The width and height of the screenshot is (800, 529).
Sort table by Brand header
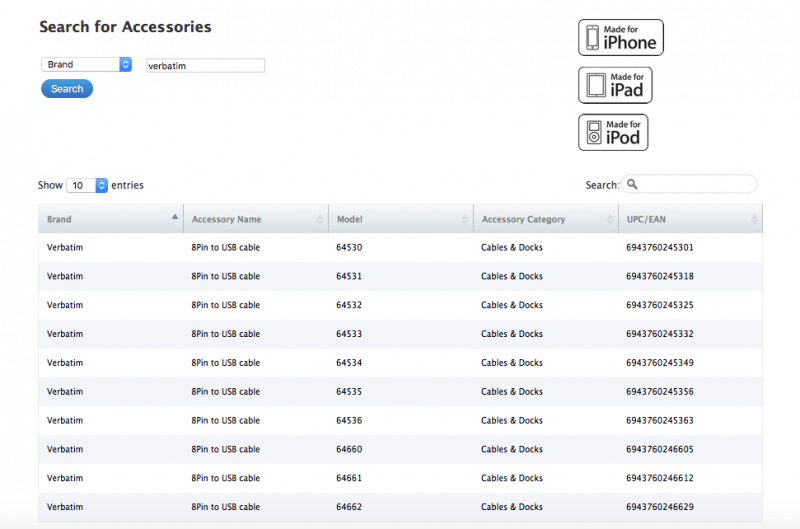tap(111, 219)
